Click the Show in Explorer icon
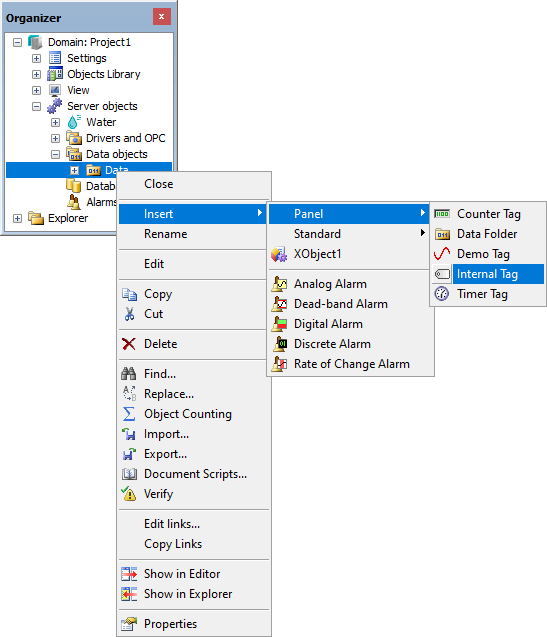The height and width of the screenshot is (637, 547). pos(129,594)
